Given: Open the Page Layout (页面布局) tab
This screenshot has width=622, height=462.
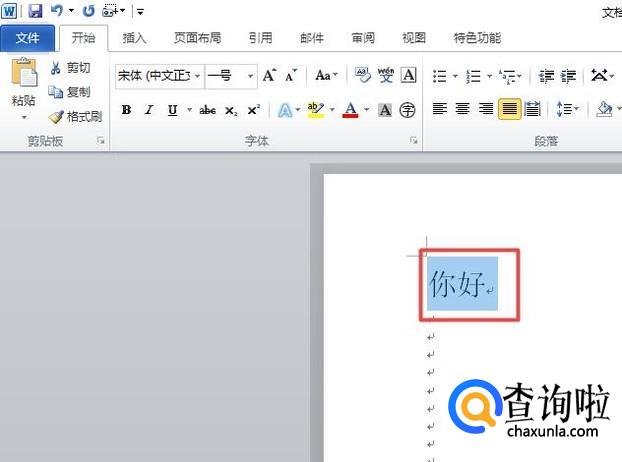Looking at the screenshot, I should (x=197, y=38).
